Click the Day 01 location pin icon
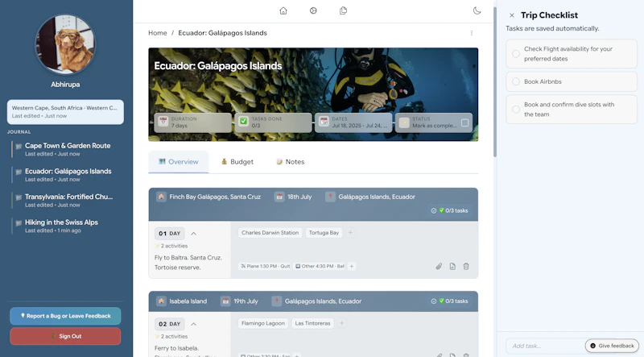 (330, 197)
